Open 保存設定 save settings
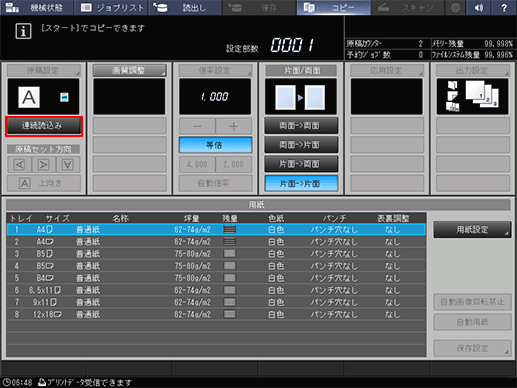517x388 pixels. [472, 348]
